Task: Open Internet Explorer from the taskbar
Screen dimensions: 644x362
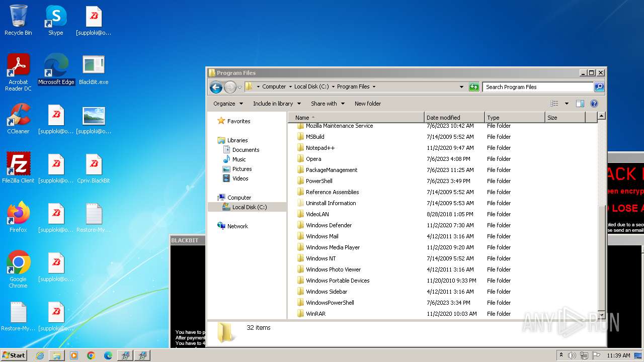Action: (40, 355)
